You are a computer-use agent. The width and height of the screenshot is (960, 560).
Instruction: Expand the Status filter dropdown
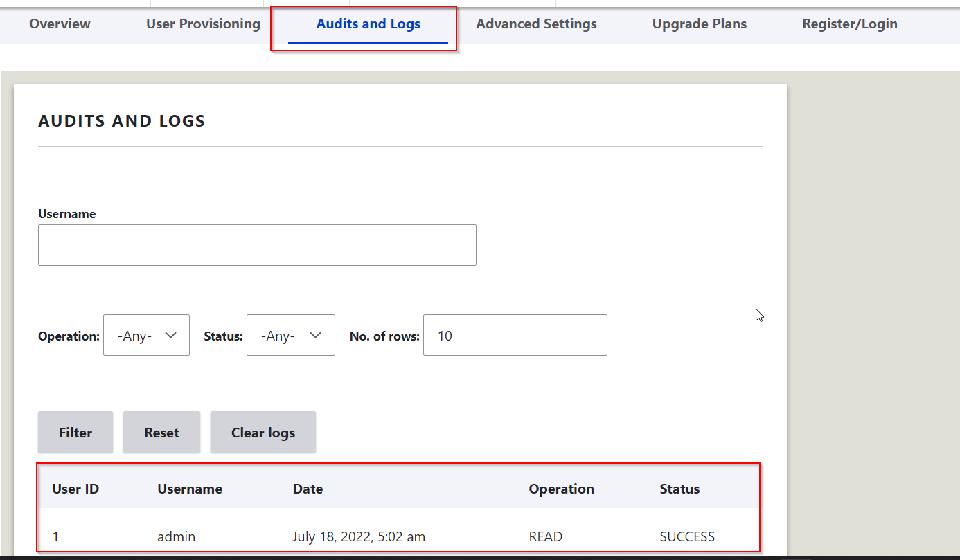click(290, 335)
